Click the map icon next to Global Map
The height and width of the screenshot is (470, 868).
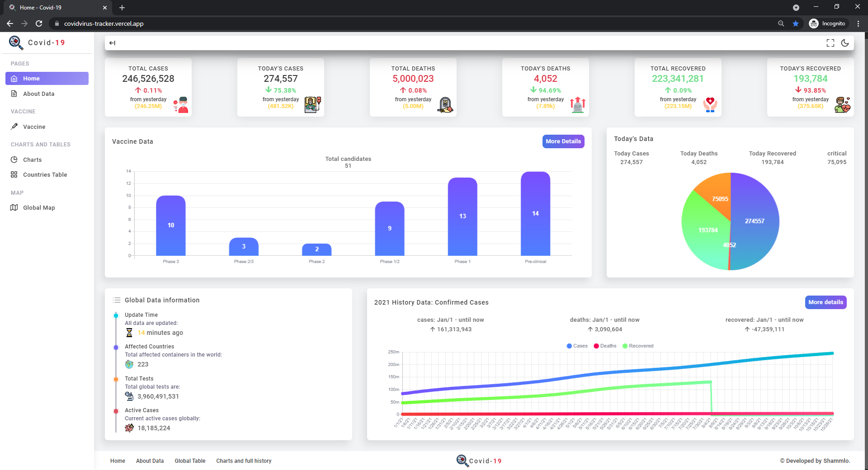14,207
